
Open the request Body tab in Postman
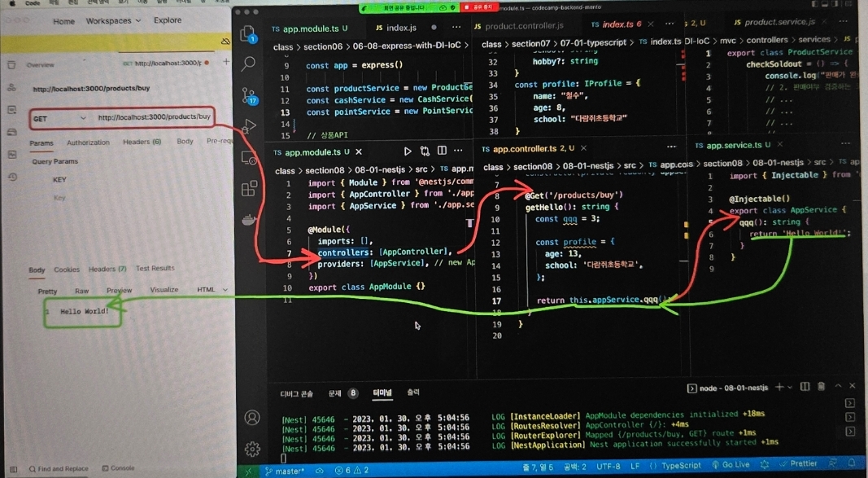(x=185, y=141)
